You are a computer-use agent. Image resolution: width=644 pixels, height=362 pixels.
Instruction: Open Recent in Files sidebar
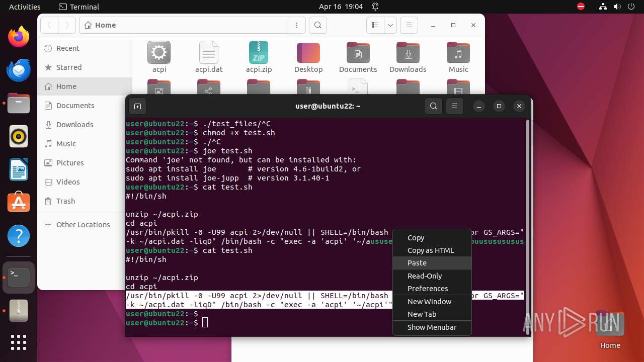(85, 48)
